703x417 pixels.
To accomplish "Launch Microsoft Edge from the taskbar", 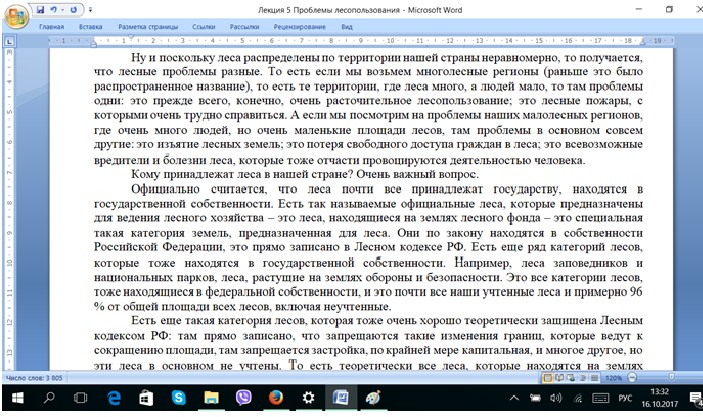I will coord(114,398).
